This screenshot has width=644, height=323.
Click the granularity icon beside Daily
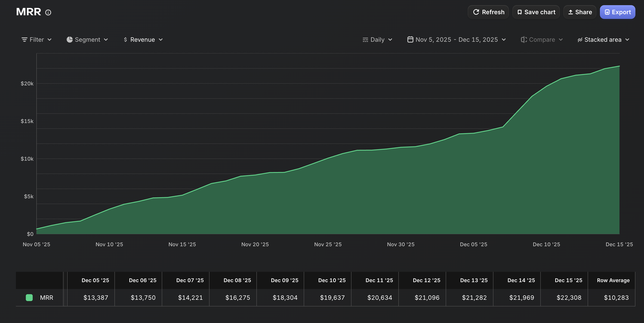365,40
